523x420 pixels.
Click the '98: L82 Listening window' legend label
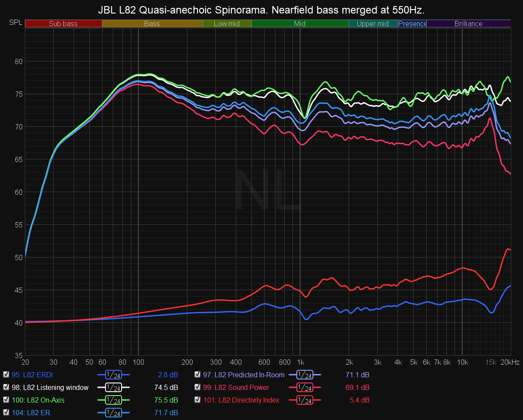pyautogui.click(x=50, y=387)
